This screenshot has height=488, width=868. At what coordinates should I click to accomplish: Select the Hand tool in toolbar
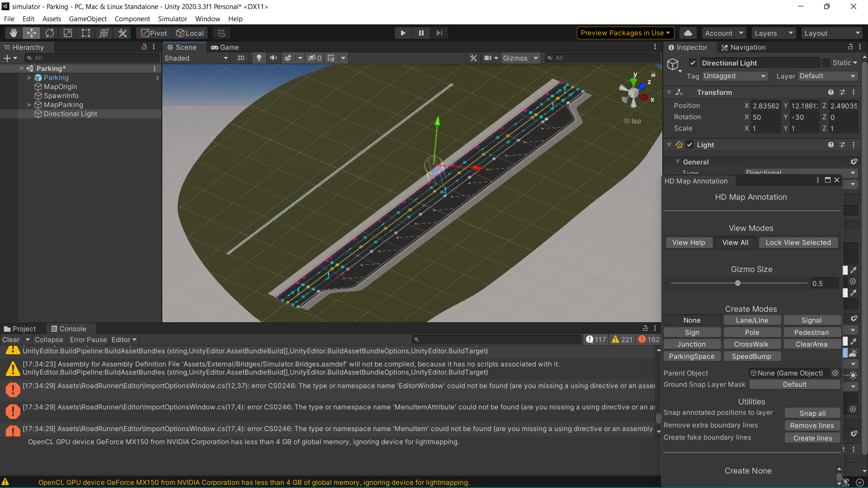pyautogui.click(x=14, y=33)
